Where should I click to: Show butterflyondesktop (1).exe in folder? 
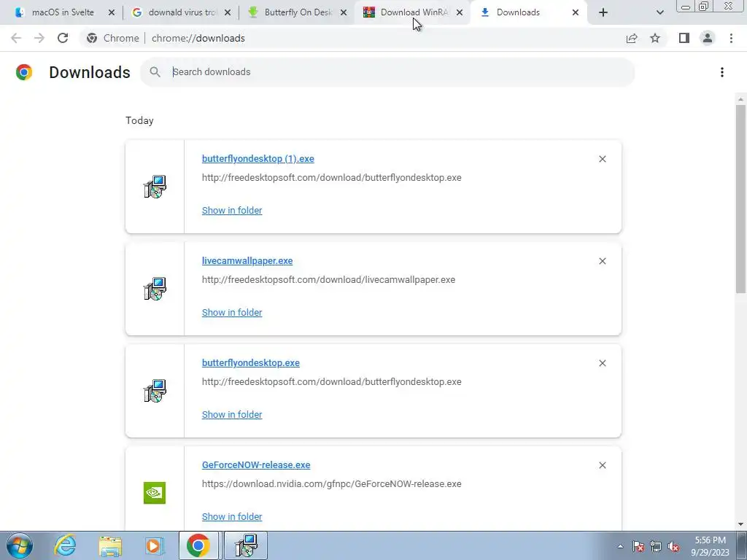pyautogui.click(x=232, y=211)
